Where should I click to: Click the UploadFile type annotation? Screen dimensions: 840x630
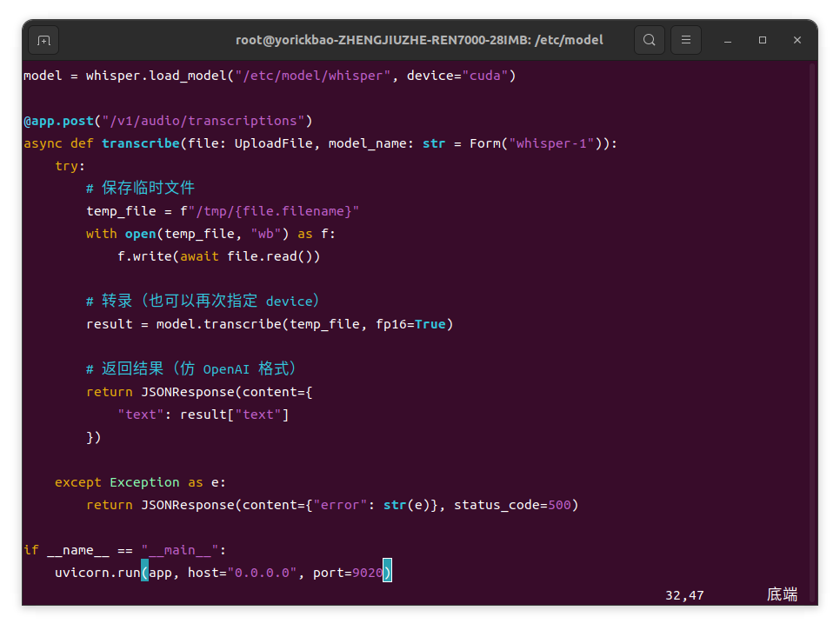pos(273,143)
